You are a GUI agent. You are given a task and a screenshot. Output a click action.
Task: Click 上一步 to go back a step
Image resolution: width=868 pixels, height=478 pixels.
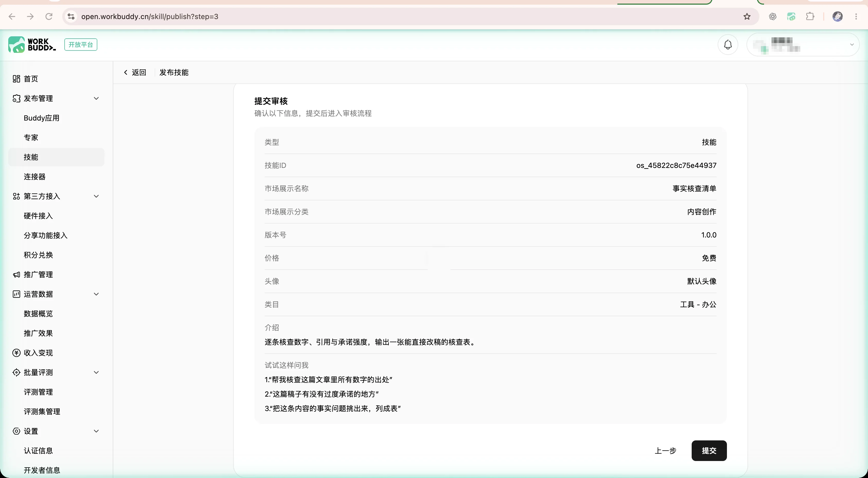(665, 451)
